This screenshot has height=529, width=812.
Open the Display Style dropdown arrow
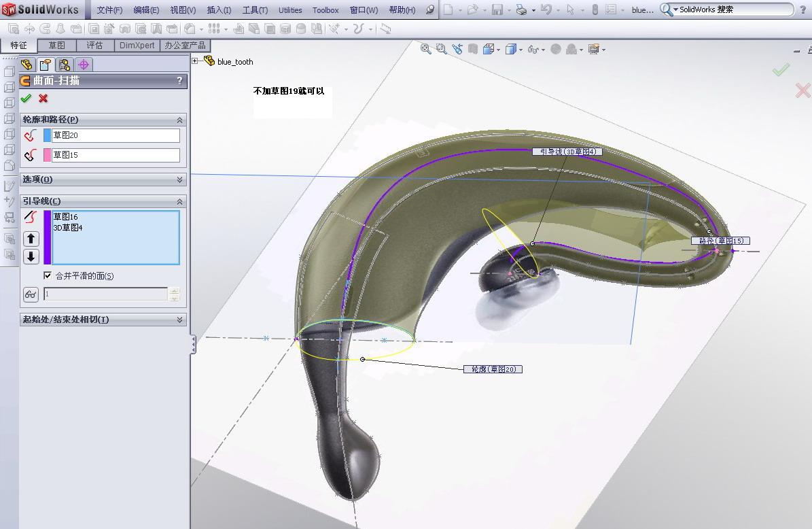[x=520, y=50]
